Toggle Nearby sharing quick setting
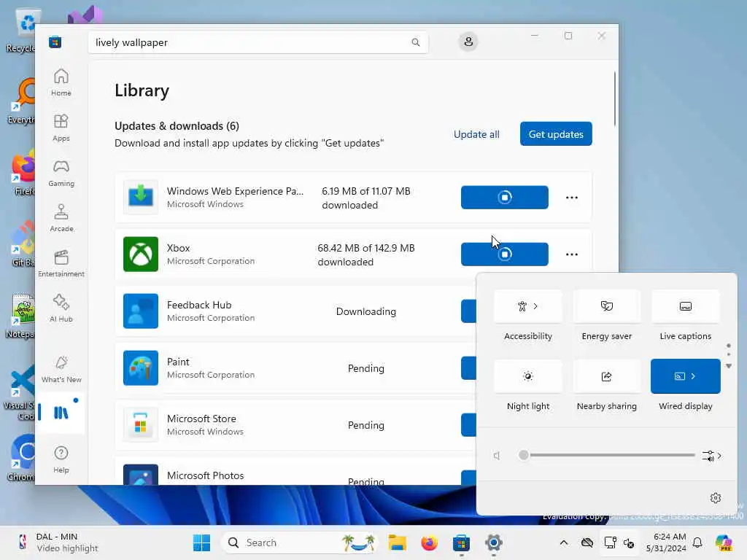The image size is (747, 560). pos(606,376)
